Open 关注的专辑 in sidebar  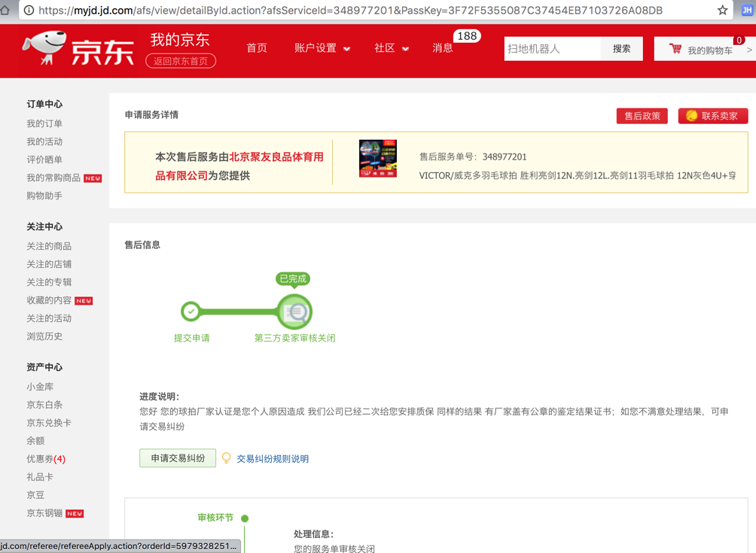tap(49, 282)
